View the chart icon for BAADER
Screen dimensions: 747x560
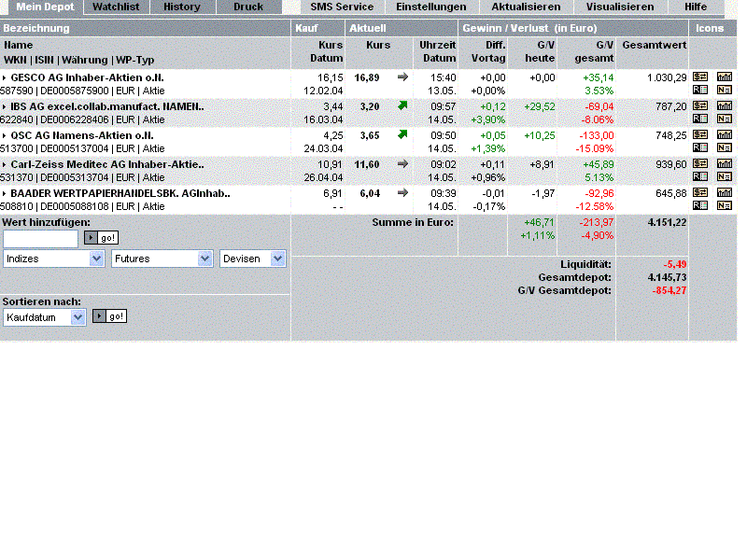point(725,193)
